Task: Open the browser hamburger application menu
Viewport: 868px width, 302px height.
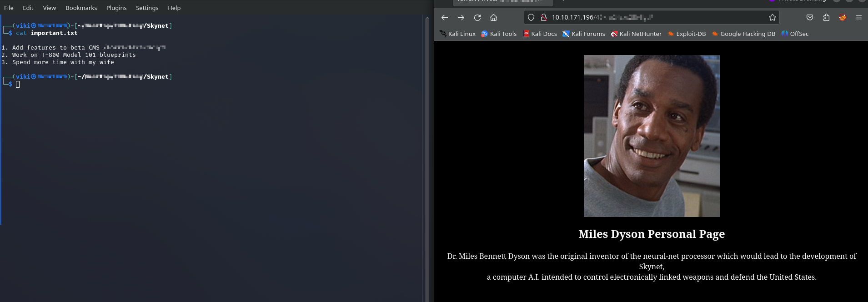Action: point(859,17)
